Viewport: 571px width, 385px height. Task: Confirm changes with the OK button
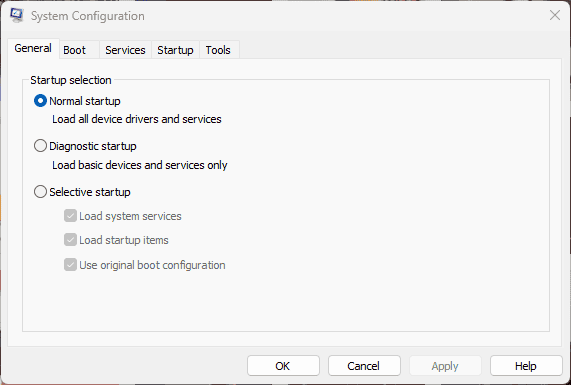[283, 366]
